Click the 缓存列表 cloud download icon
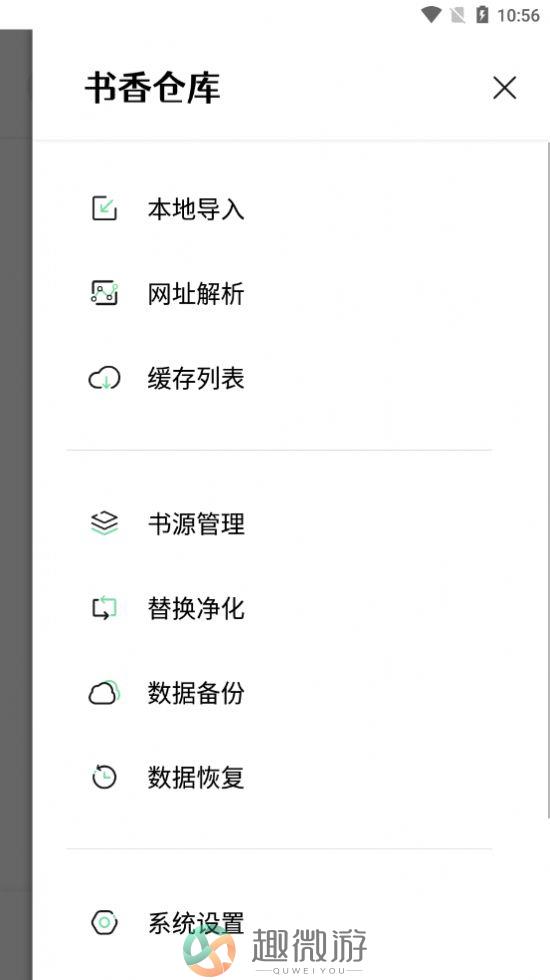 (104, 379)
